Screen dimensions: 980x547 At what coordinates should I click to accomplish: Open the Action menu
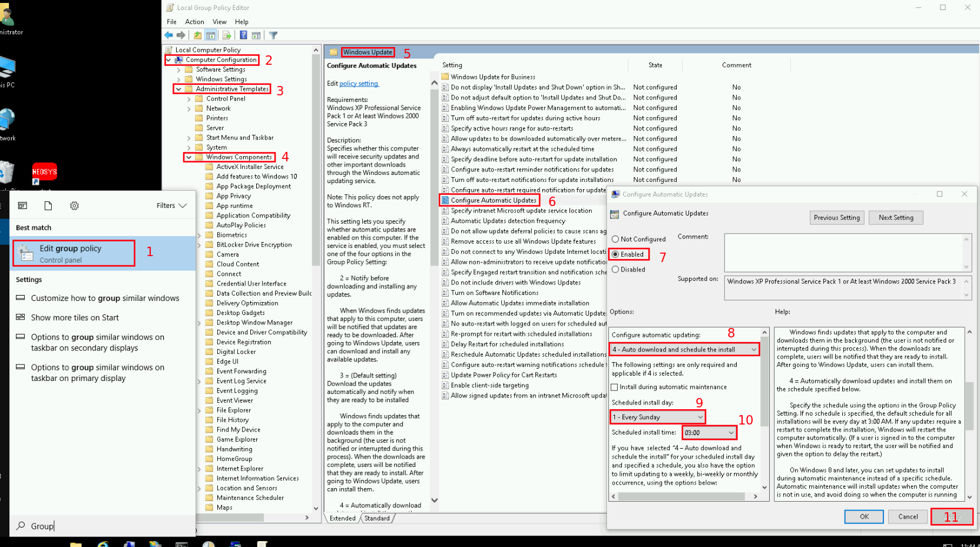(194, 22)
